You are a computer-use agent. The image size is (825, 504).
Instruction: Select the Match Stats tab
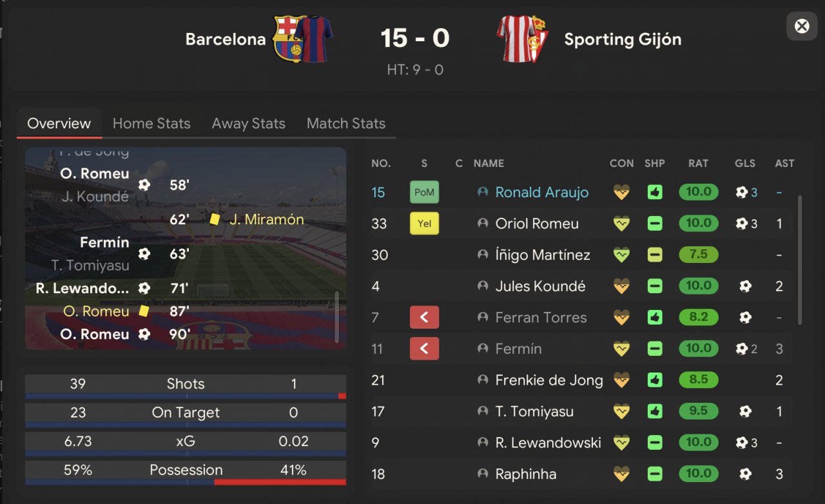345,124
